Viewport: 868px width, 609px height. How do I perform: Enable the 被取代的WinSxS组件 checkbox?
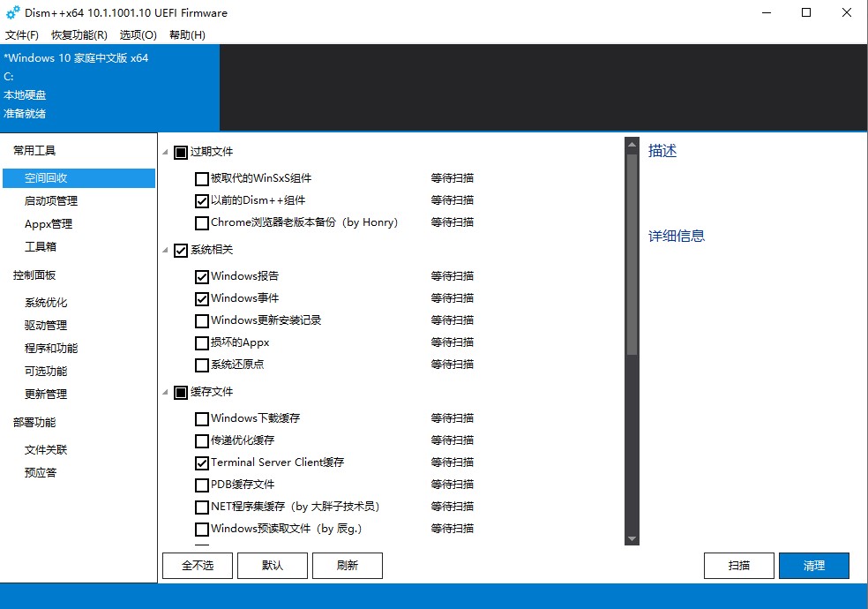[x=202, y=177]
